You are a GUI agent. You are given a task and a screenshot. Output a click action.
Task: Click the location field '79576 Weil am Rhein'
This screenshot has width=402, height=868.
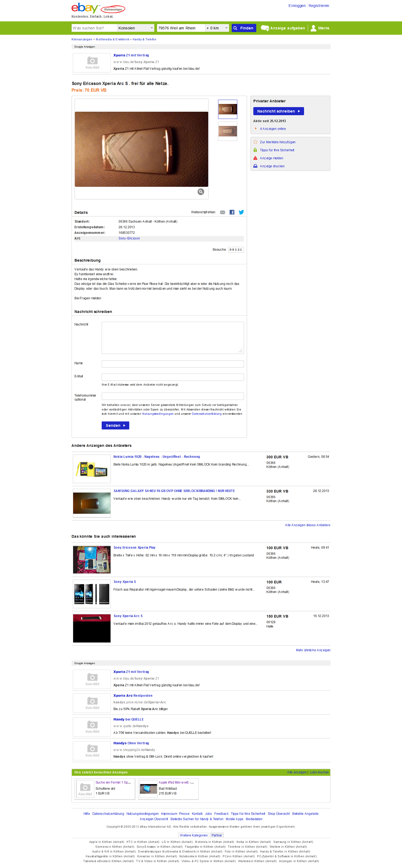[181, 28]
